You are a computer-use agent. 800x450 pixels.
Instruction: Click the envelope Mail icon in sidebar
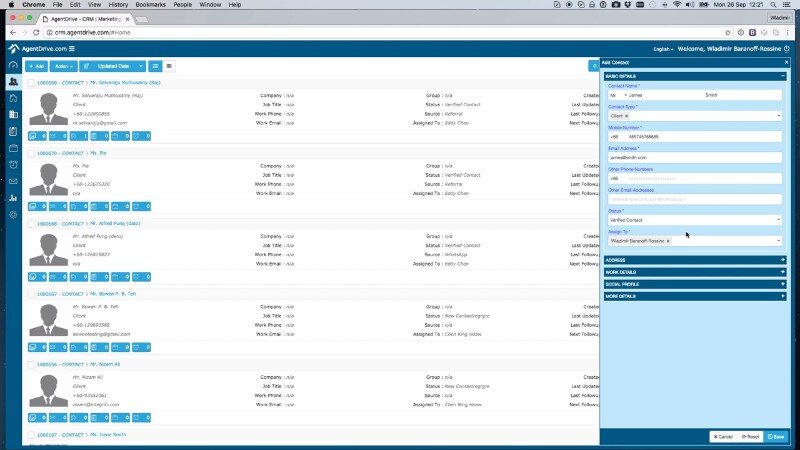[x=13, y=181]
